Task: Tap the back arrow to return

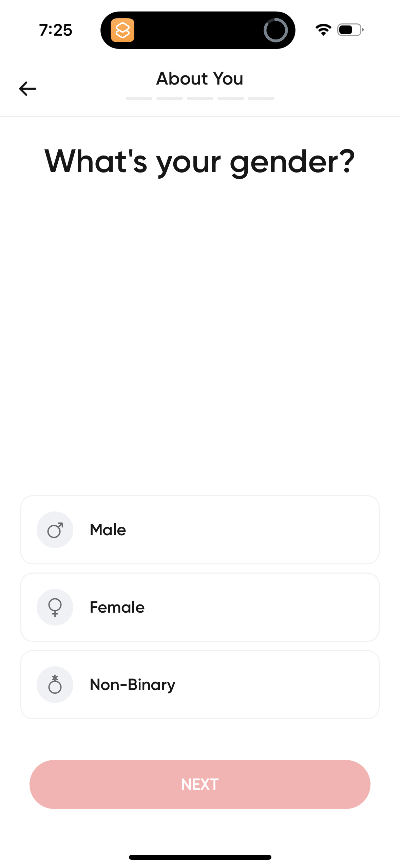Action: pyautogui.click(x=27, y=89)
